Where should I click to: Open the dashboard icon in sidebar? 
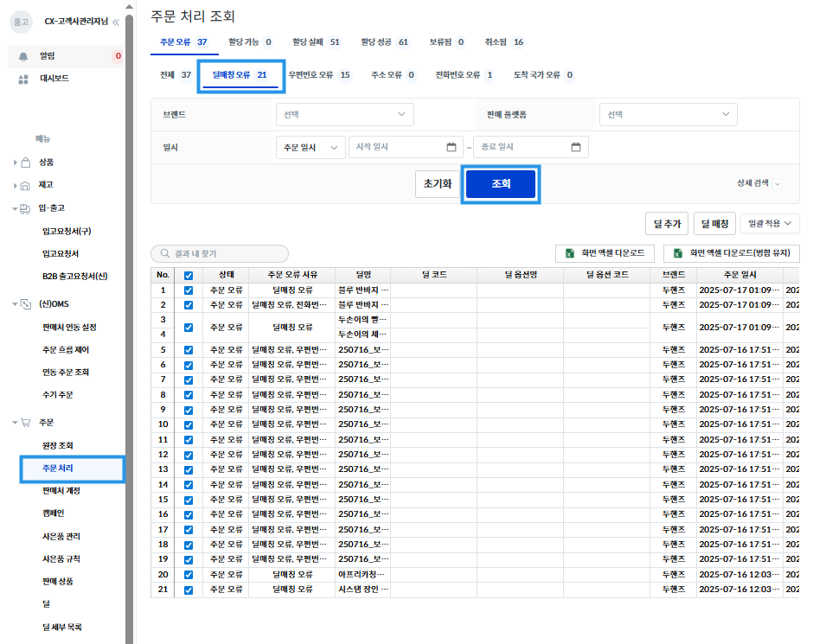coord(23,79)
